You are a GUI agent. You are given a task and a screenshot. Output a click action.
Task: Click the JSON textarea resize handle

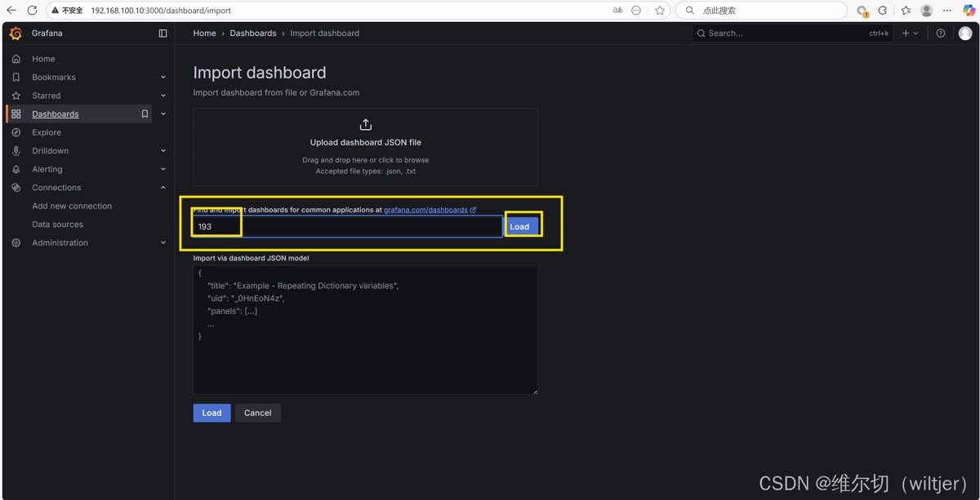pos(535,391)
